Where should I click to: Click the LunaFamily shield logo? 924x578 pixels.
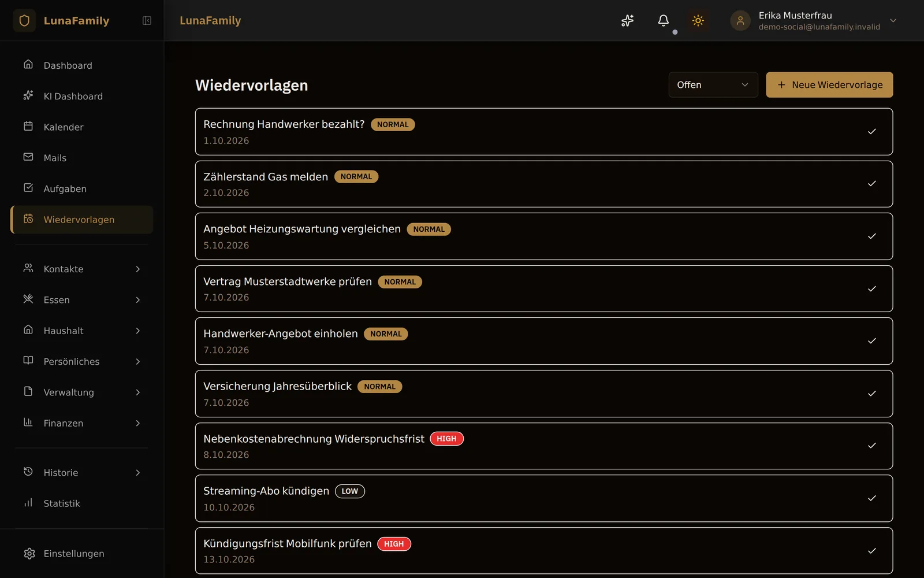click(x=24, y=21)
